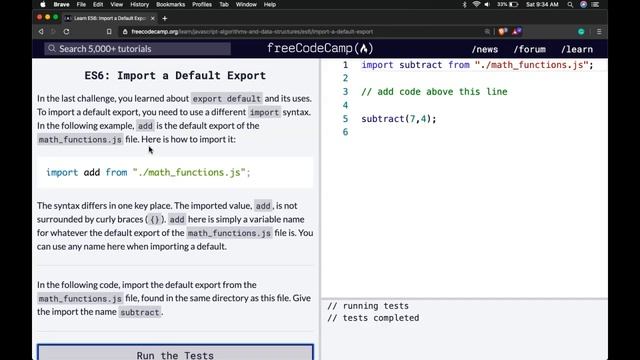Click code editor line 1 import statement
This screenshot has height=360, width=640.
(x=477, y=65)
